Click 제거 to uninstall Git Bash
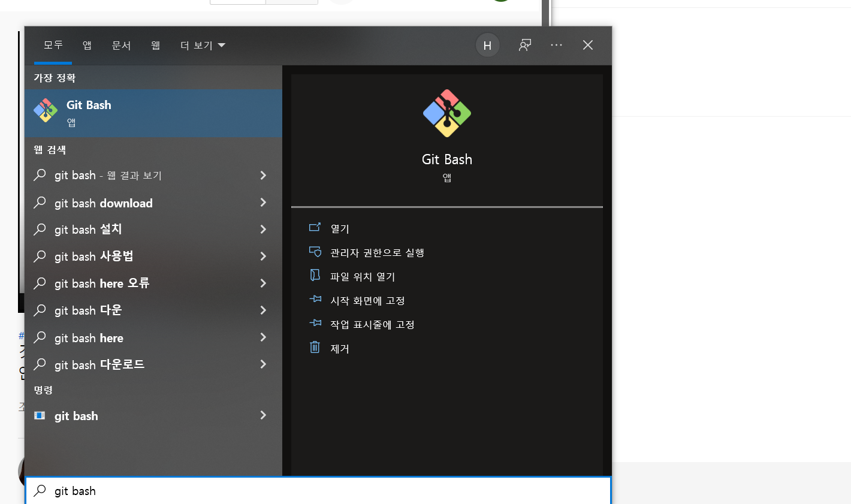The image size is (851, 504). coord(340,348)
